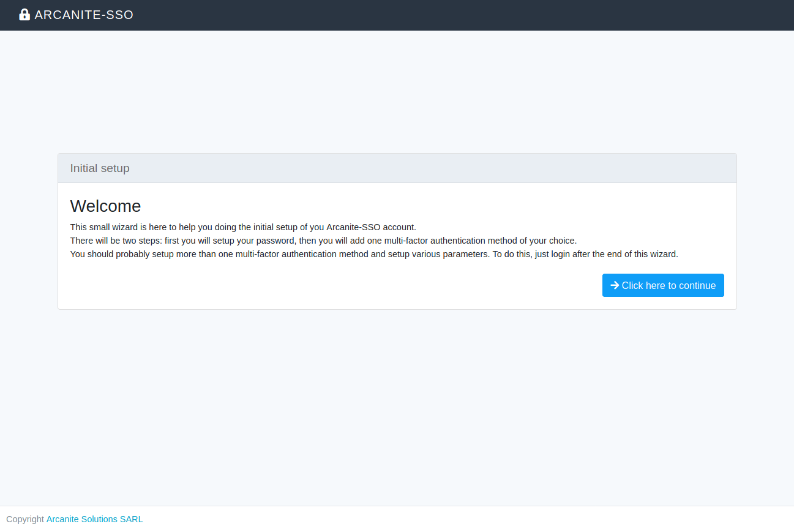Open the Arcanite Solutions SARL link
Image resolution: width=794 pixels, height=532 pixels.
tap(95, 519)
